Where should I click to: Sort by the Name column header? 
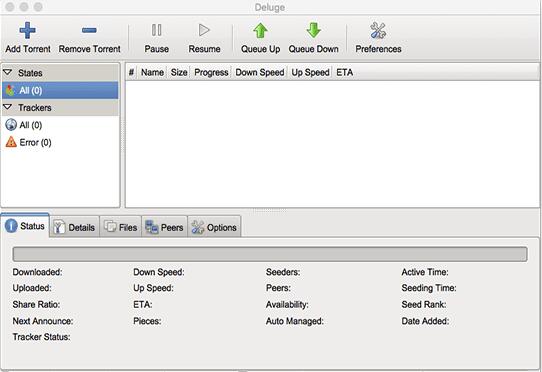pos(152,72)
